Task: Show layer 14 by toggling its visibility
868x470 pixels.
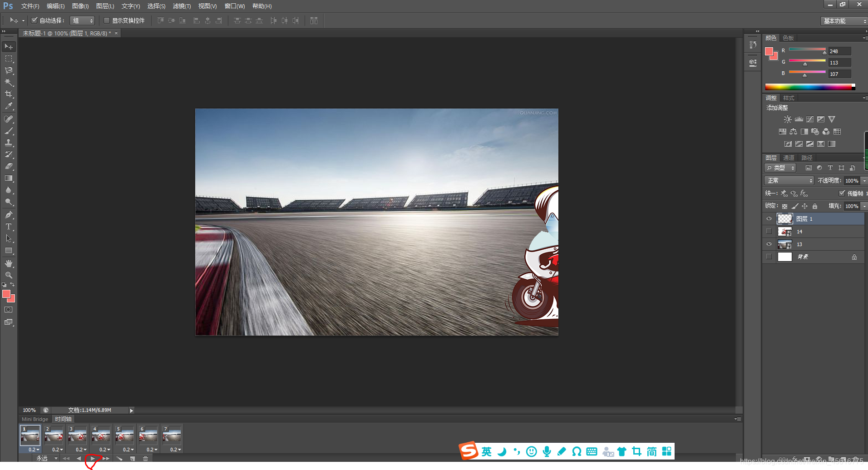Action: coord(769,232)
